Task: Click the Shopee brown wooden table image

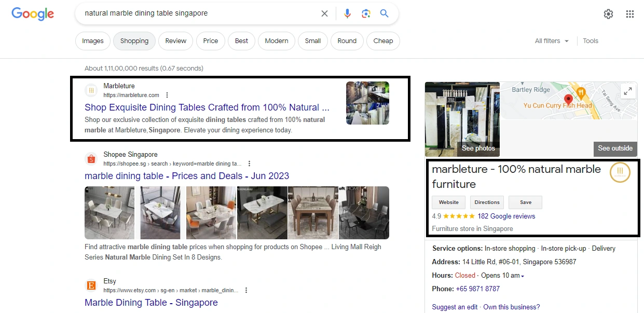Action: pos(313,213)
